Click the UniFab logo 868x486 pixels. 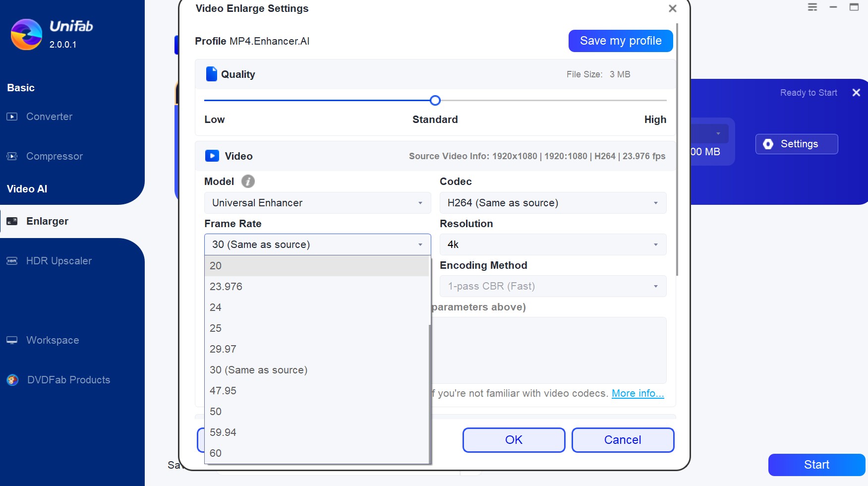click(27, 34)
